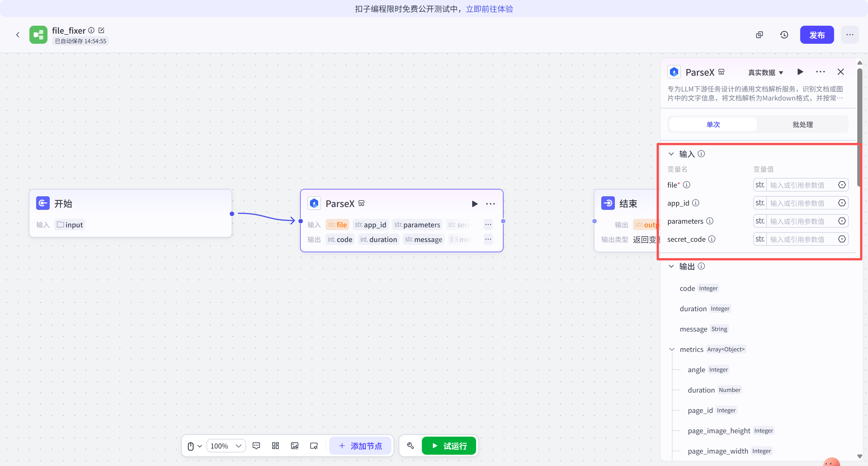
Task: Run the ParseX node on canvas
Action: click(x=474, y=204)
